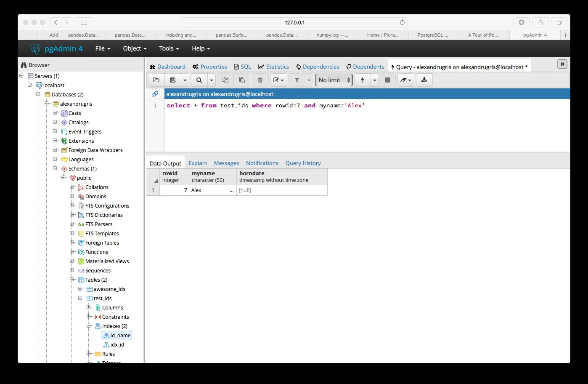Expand the Functions tree node
The width and height of the screenshot is (588, 384).
pos(72,252)
